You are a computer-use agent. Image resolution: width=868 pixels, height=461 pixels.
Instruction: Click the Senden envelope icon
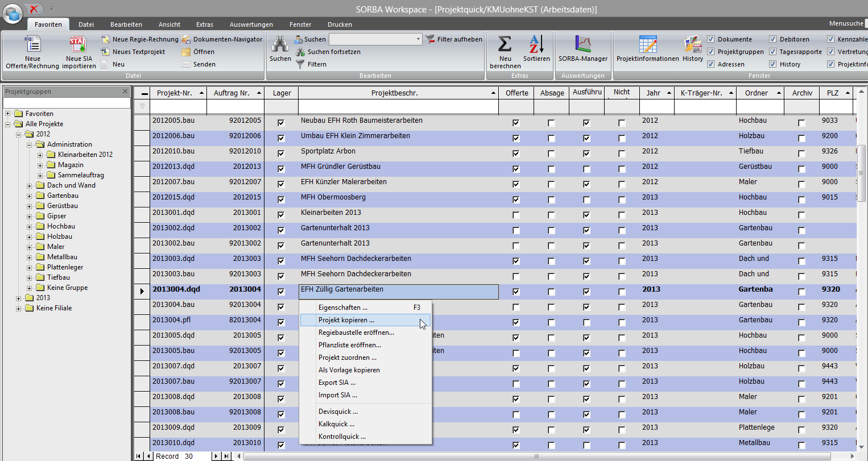click(x=186, y=64)
